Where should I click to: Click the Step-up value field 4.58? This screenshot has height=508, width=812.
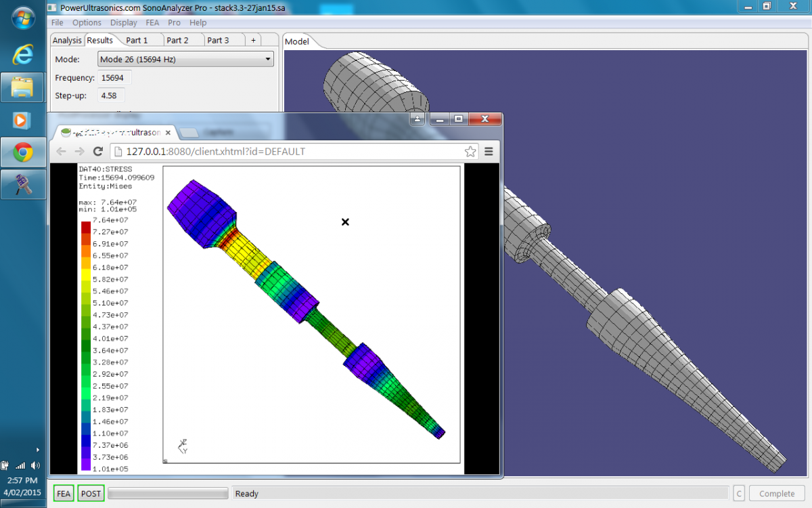coord(112,96)
